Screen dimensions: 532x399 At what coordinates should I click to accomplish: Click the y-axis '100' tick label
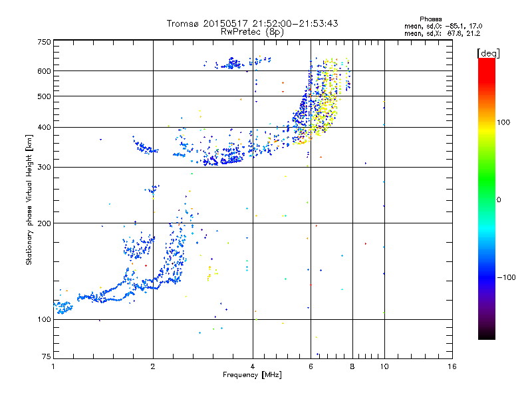[44, 319]
